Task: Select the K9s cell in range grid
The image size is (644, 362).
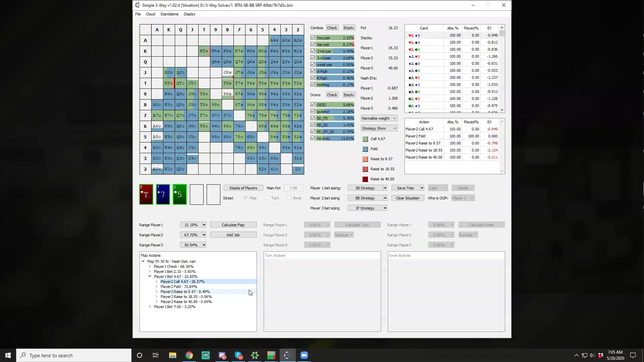Action: tap(216, 51)
